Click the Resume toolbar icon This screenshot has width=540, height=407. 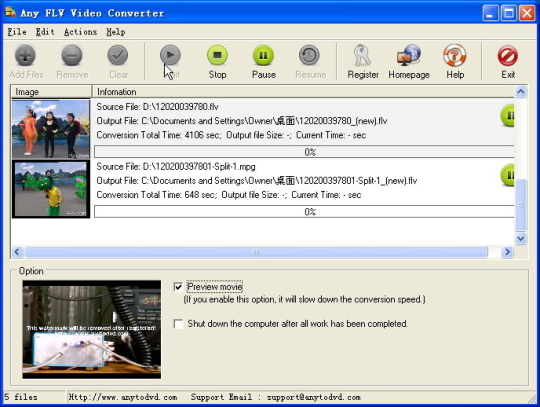point(309,55)
